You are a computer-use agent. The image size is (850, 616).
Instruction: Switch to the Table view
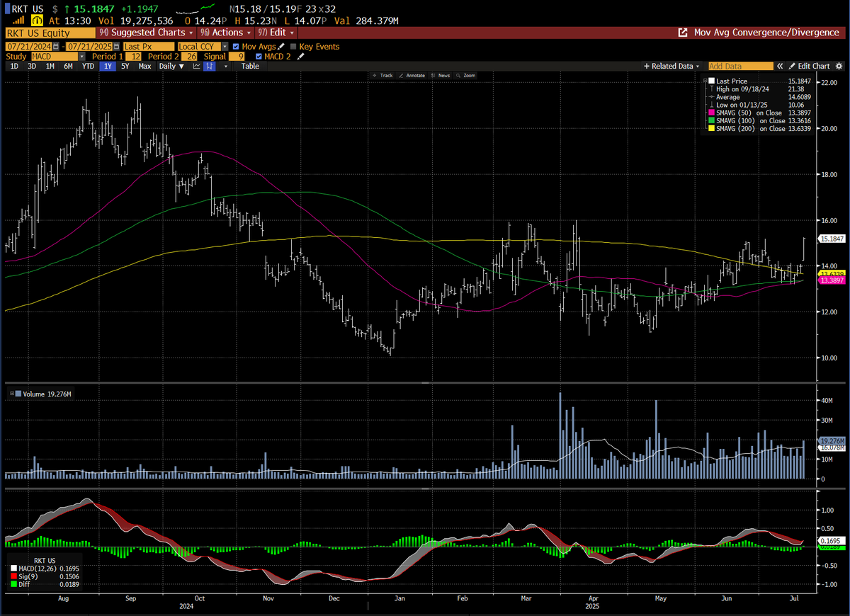pyautogui.click(x=250, y=66)
